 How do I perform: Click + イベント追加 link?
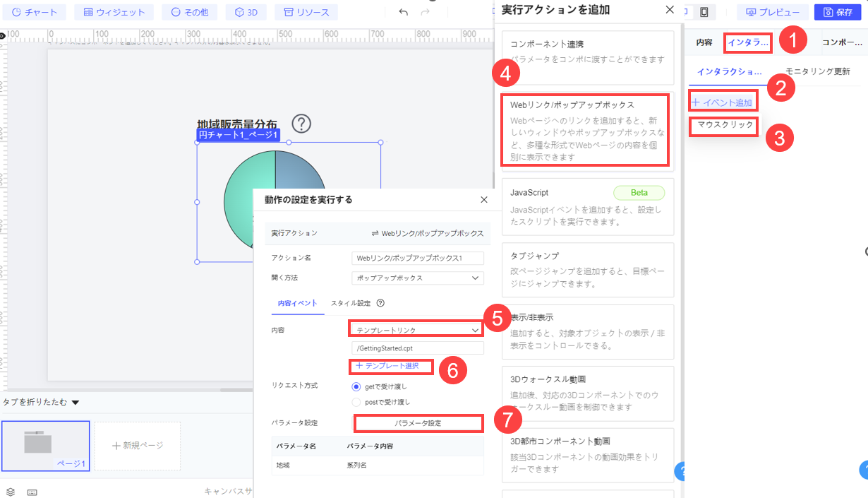coord(723,102)
